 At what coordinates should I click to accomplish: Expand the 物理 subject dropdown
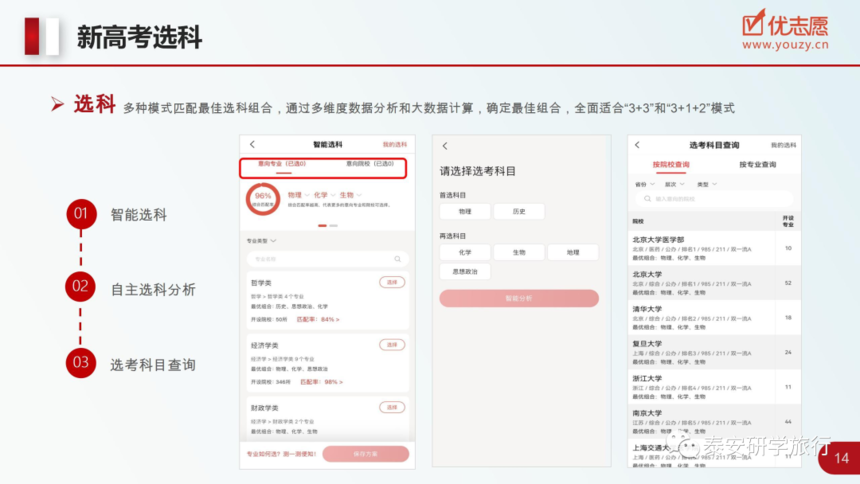click(x=299, y=195)
